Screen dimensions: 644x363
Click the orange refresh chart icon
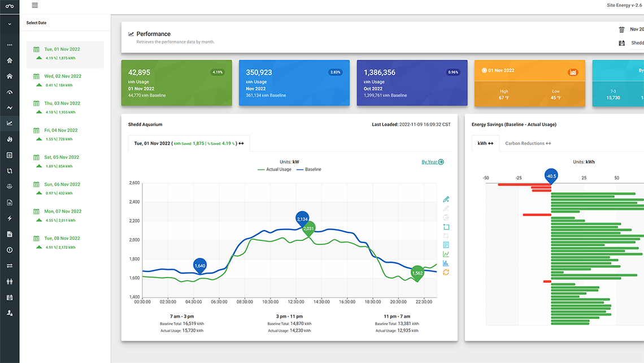[x=446, y=273]
